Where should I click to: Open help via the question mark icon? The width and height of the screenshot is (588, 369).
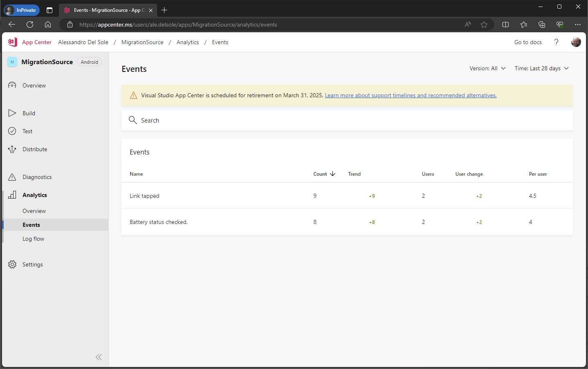(556, 42)
